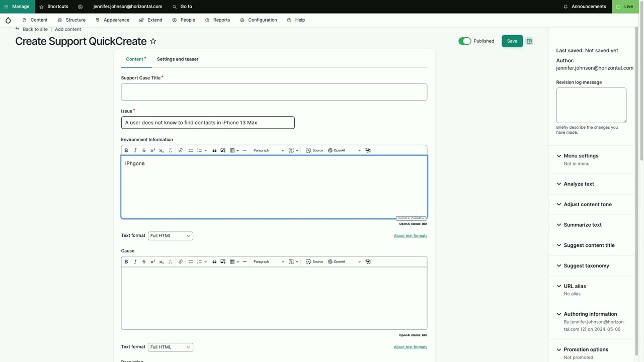Insert bulleted list in Environment Information editor
This screenshot has width=644, height=362.
191,150
